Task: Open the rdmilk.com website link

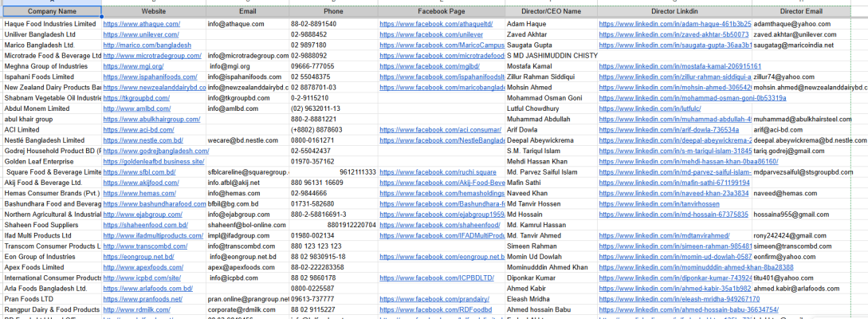Action: pyautogui.click(x=137, y=309)
